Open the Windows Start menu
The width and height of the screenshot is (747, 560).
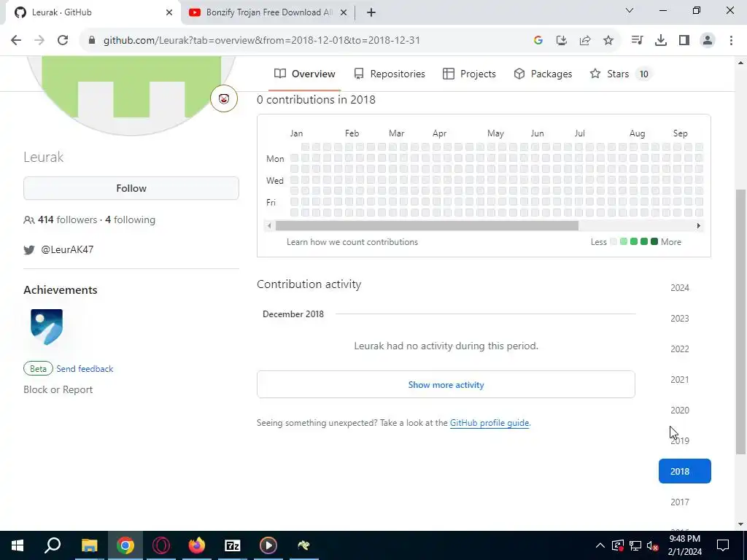(18, 545)
